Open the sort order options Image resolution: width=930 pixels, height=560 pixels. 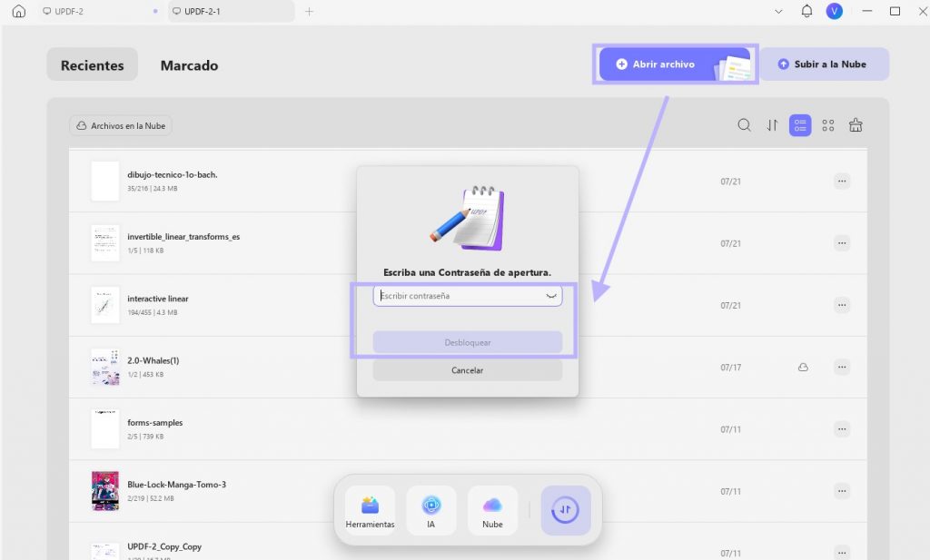tap(772, 125)
